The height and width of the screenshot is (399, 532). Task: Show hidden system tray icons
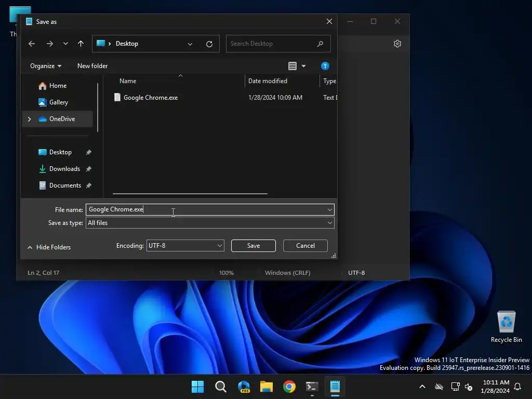pos(422,387)
